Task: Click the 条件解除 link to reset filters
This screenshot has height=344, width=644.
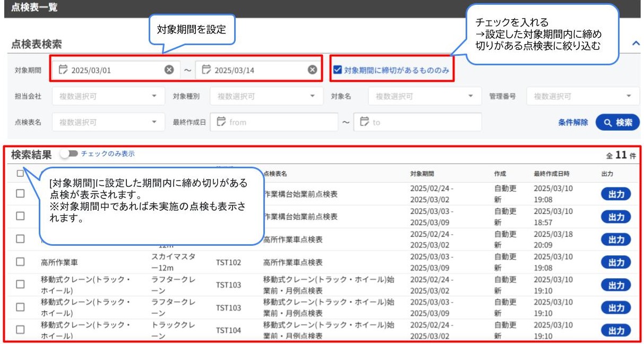Action: (573, 122)
